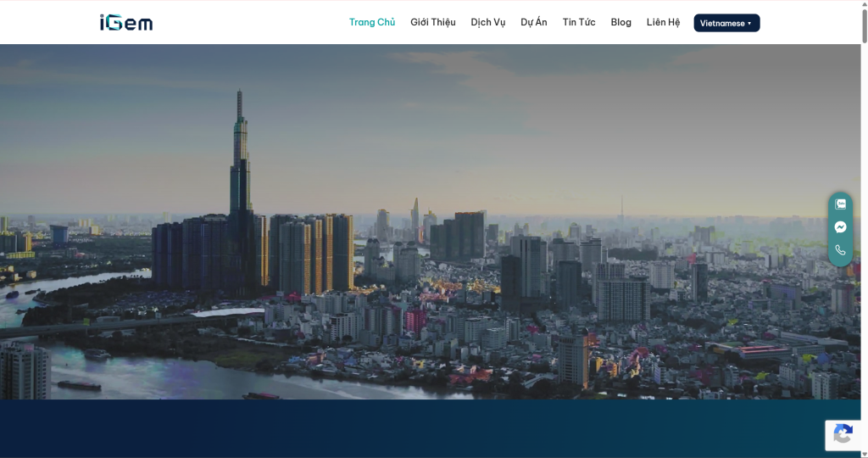
Task: Click the Messenger chat icon
Action: (840, 227)
